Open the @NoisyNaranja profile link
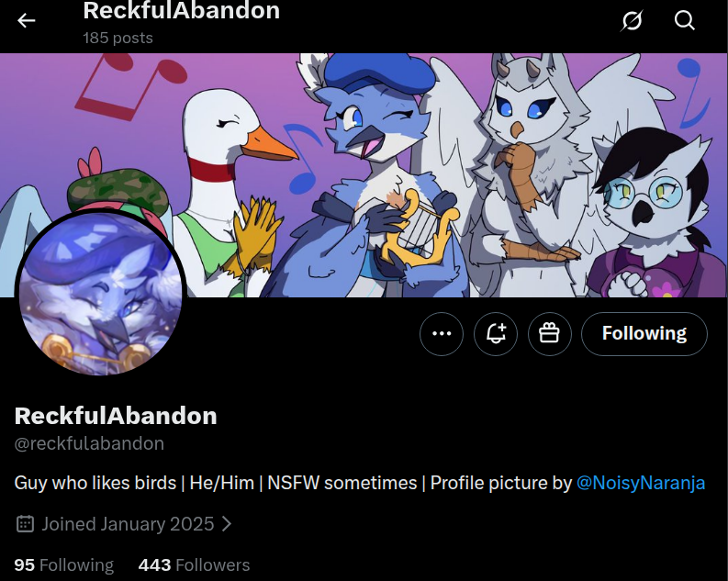728x581 pixels. tap(640, 483)
